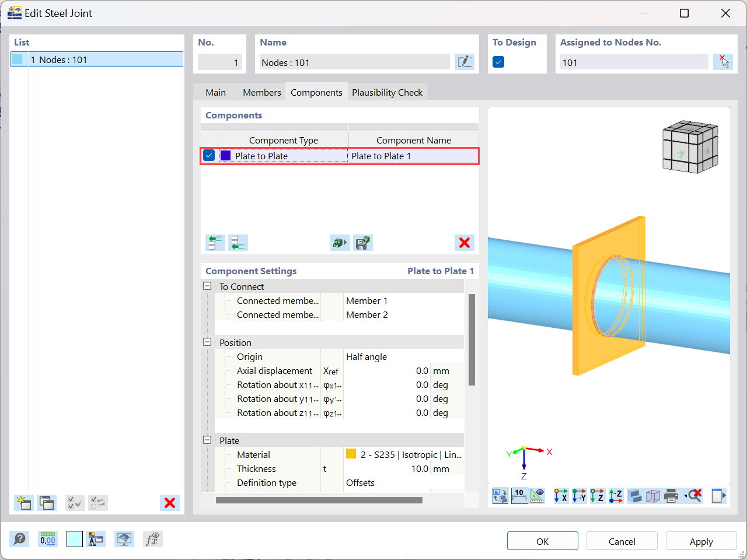Open the print tool for the graphic

pos(671,495)
